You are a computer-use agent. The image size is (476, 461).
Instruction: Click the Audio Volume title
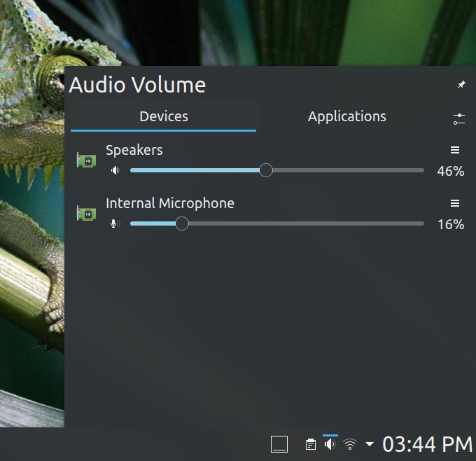coord(137,85)
